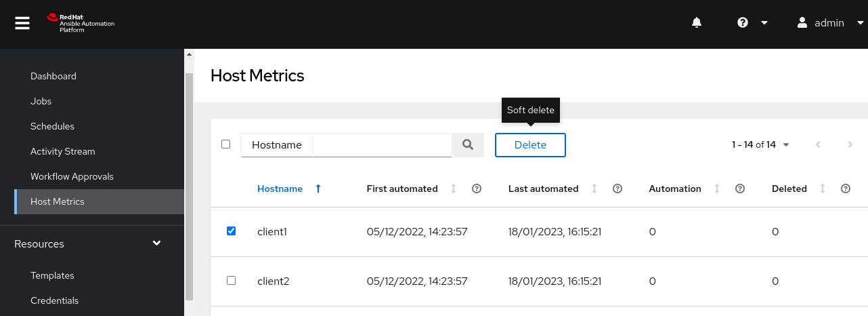Viewport: 868px width, 316px height.
Task: Show help for Deleted column
Action: 846,189
